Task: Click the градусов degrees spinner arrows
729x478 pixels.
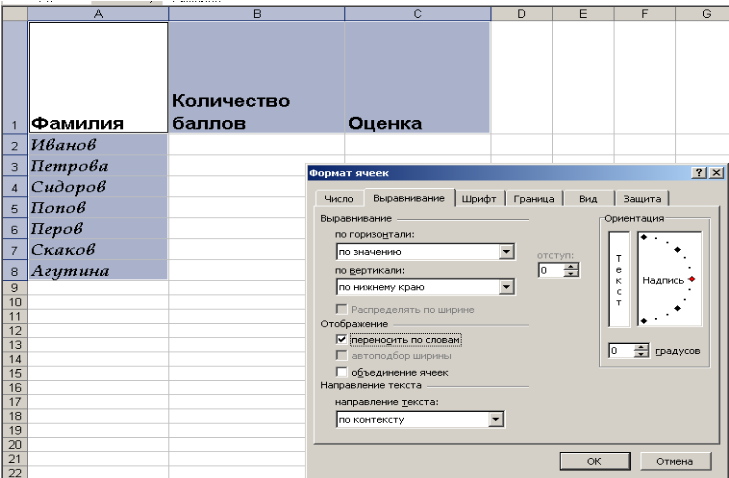Action: pos(641,351)
